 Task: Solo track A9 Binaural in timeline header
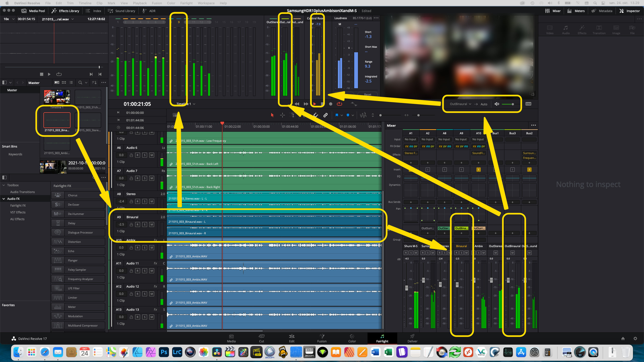tap(145, 224)
